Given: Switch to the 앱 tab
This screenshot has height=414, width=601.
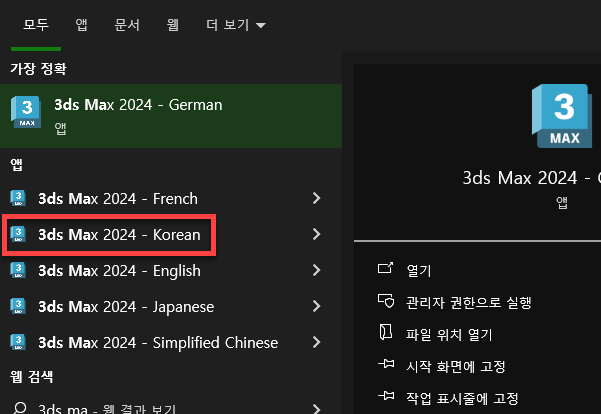Looking at the screenshot, I should [81, 25].
